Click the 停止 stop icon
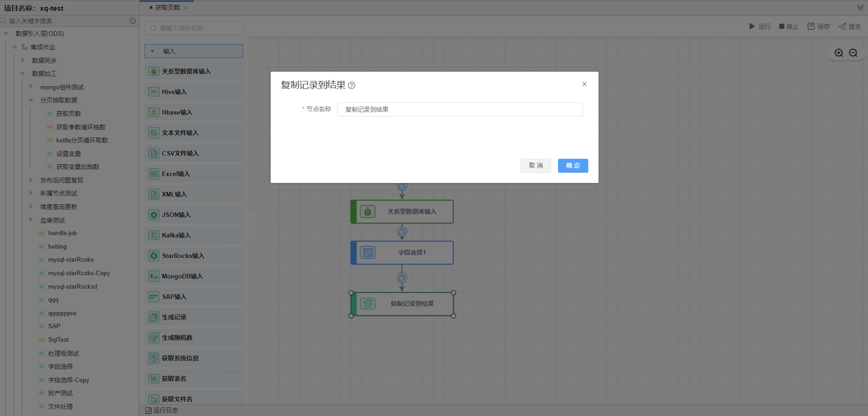 click(781, 26)
